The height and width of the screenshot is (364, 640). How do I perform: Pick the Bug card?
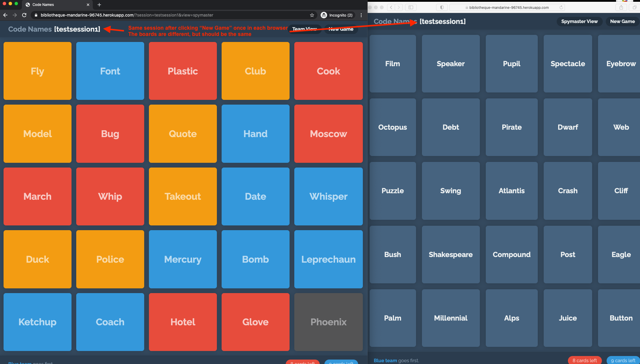pyautogui.click(x=110, y=134)
